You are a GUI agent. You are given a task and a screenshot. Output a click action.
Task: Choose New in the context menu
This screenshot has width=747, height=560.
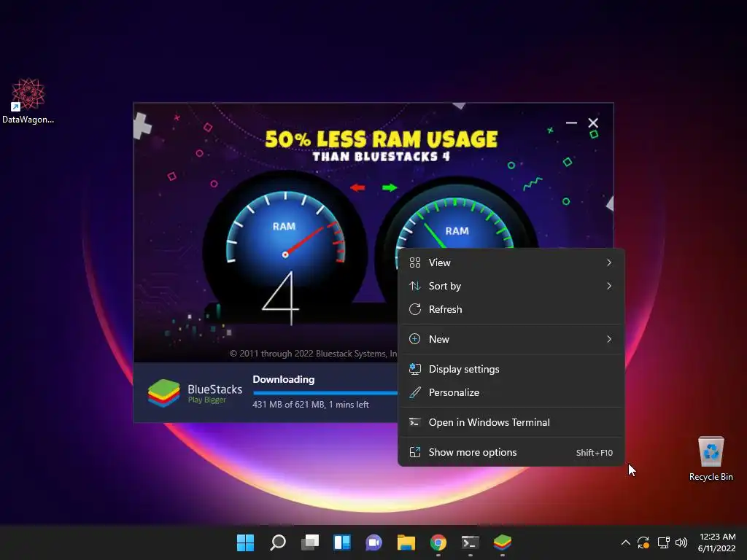(x=511, y=339)
